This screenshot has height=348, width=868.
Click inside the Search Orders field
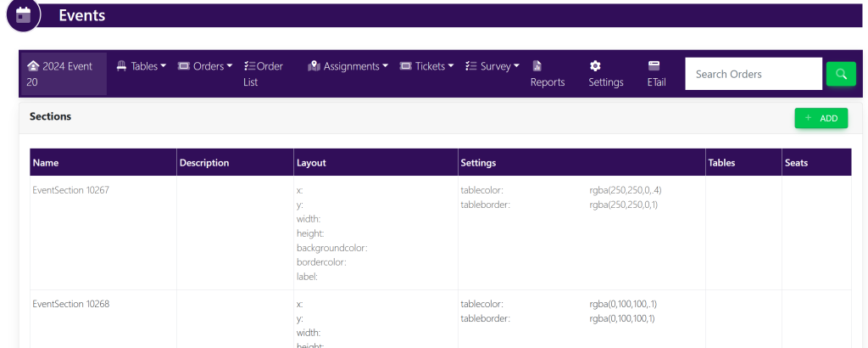tap(753, 74)
